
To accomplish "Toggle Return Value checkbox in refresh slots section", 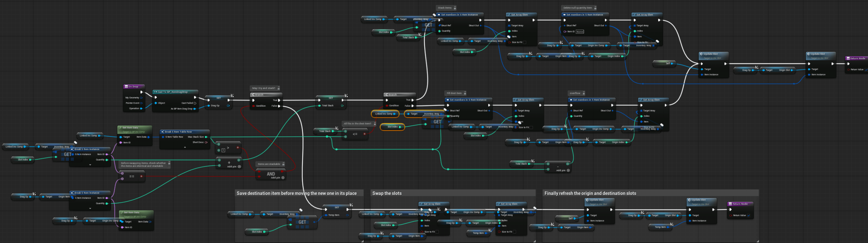I will pos(748,216).
